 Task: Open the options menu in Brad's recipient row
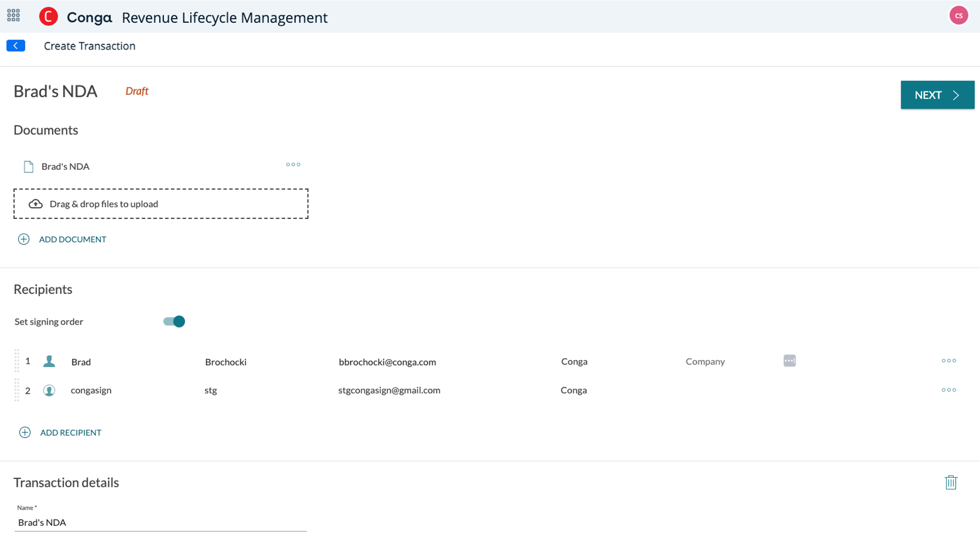pyautogui.click(x=949, y=360)
